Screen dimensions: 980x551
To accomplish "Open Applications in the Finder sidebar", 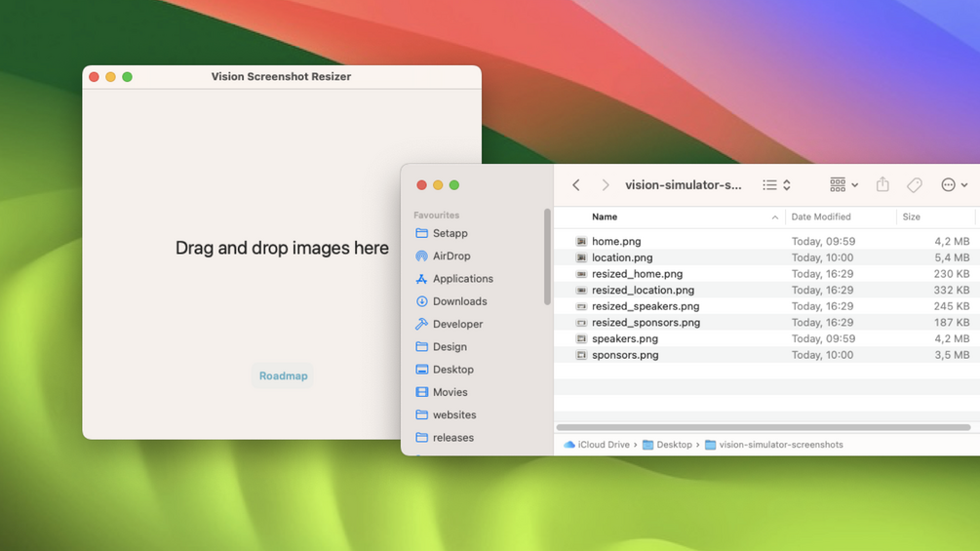I will pos(454,279).
